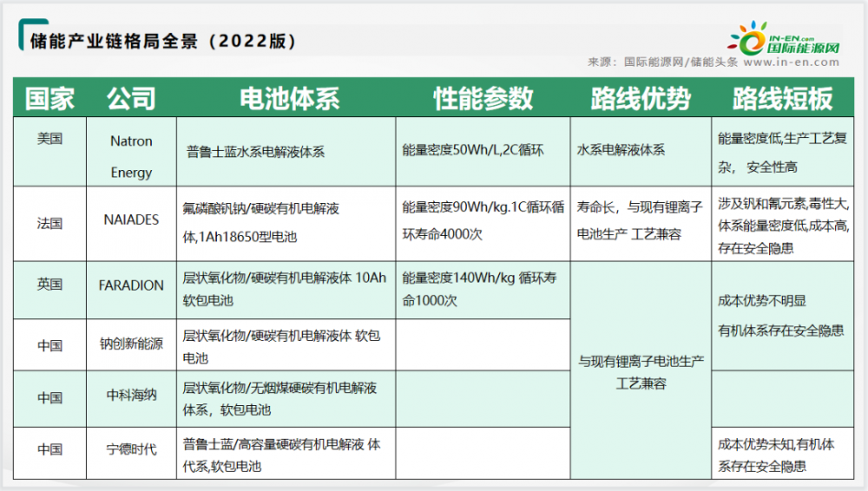
Task: Select the FARADION company cell
Action: point(131,285)
